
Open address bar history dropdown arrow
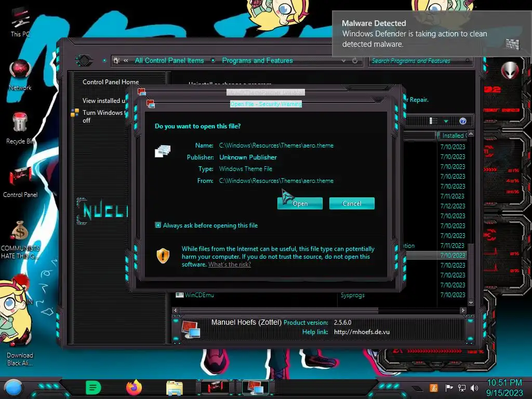click(344, 61)
